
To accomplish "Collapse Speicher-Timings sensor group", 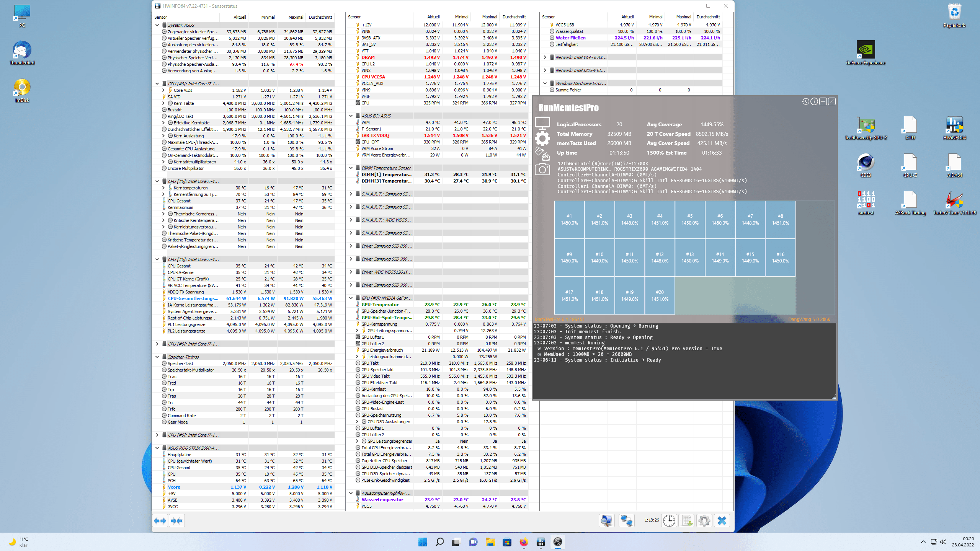I will point(157,357).
